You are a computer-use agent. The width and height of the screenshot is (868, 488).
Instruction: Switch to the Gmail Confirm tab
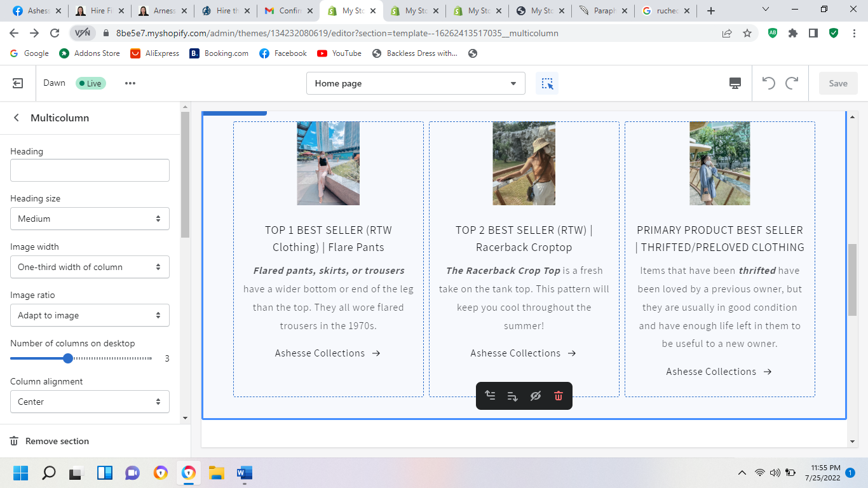pos(288,11)
